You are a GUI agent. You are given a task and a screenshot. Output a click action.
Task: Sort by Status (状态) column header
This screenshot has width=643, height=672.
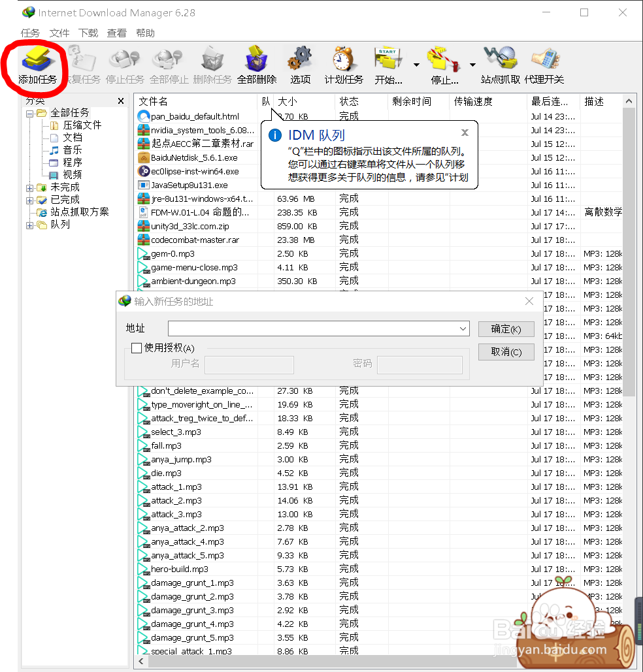(361, 102)
